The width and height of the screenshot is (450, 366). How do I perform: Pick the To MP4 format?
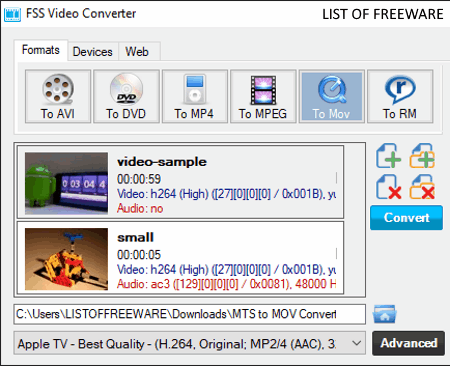coord(195,96)
